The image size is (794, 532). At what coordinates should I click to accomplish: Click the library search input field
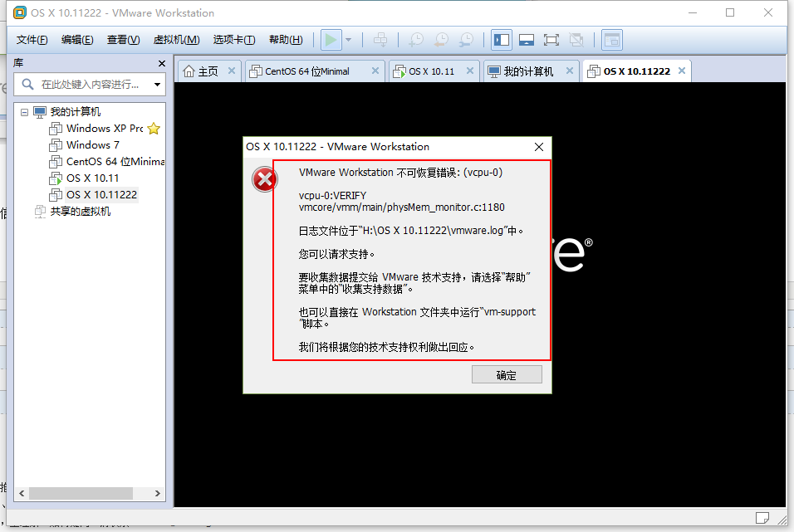coord(89,84)
